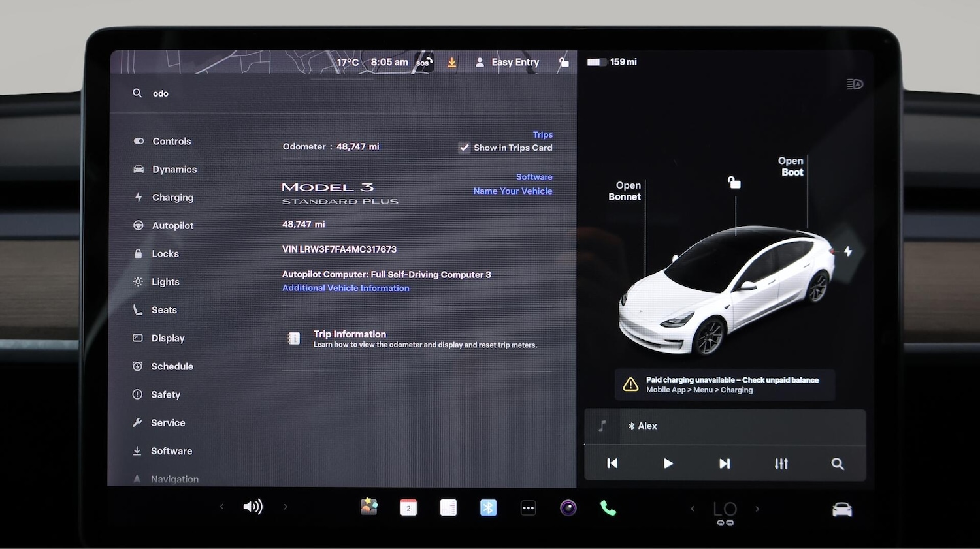Raise cabin temperature with right chevron
980x549 pixels.
[x=757, y=509]
